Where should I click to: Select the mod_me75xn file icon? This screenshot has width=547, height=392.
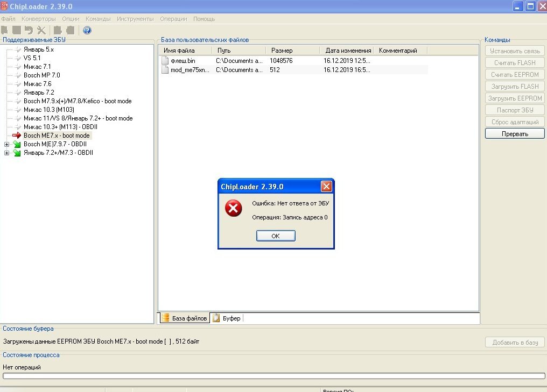(165, 70)
